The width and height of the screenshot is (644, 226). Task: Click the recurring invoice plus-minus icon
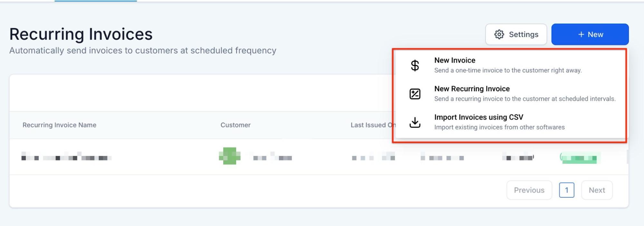click(x=415, y=94)
